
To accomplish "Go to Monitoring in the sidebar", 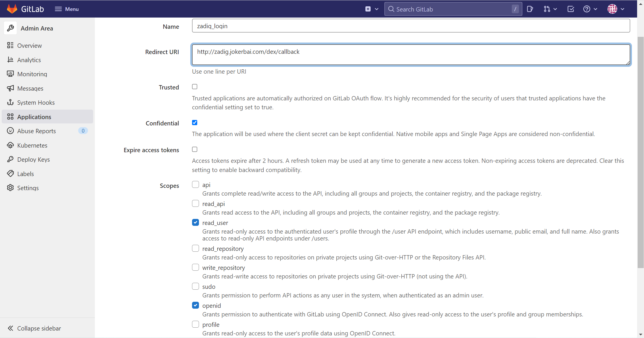I will pyautogui.click(x=47, y=74).
